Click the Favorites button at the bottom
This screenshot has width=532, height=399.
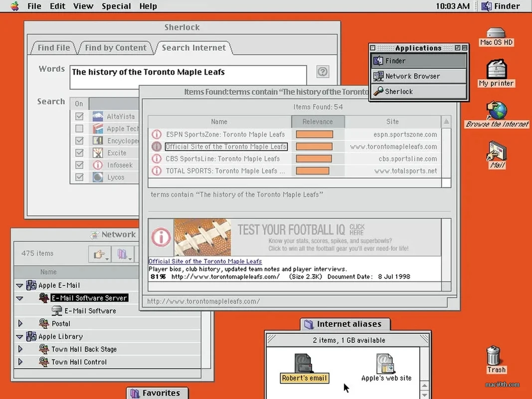157,393
